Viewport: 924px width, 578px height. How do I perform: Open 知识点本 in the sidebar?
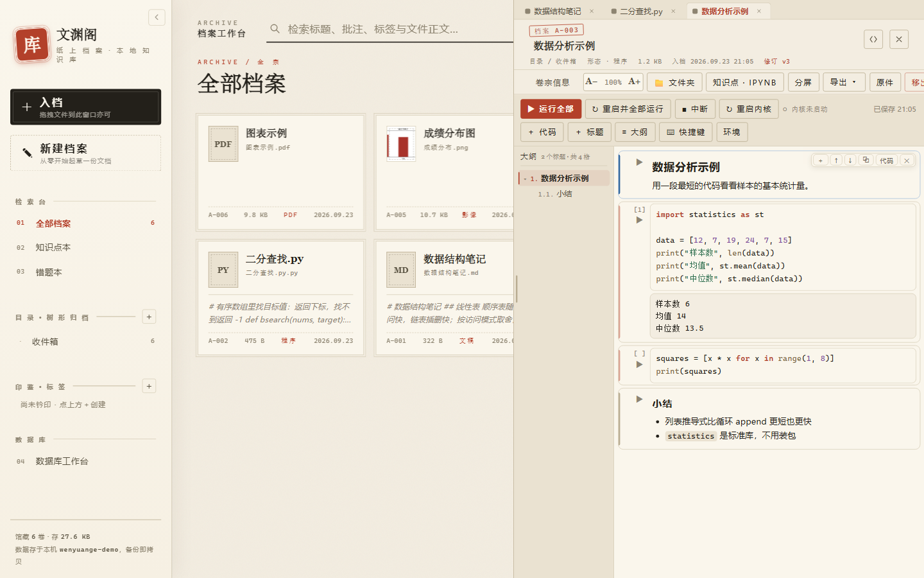[85, 247]
